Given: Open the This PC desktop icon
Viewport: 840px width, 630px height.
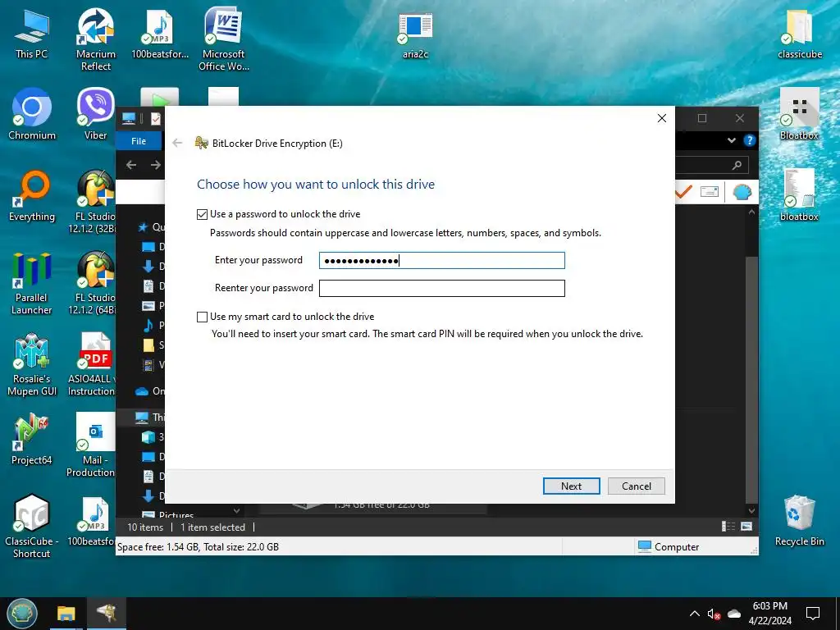Looking at the screenshot, I should pyautogui.click(x=31, y=33).
